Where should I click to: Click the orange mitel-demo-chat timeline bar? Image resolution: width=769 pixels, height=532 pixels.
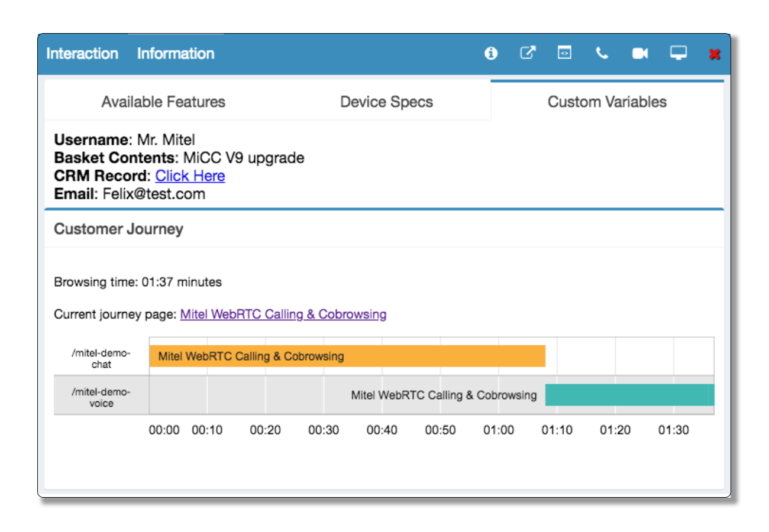click(347, 356)
